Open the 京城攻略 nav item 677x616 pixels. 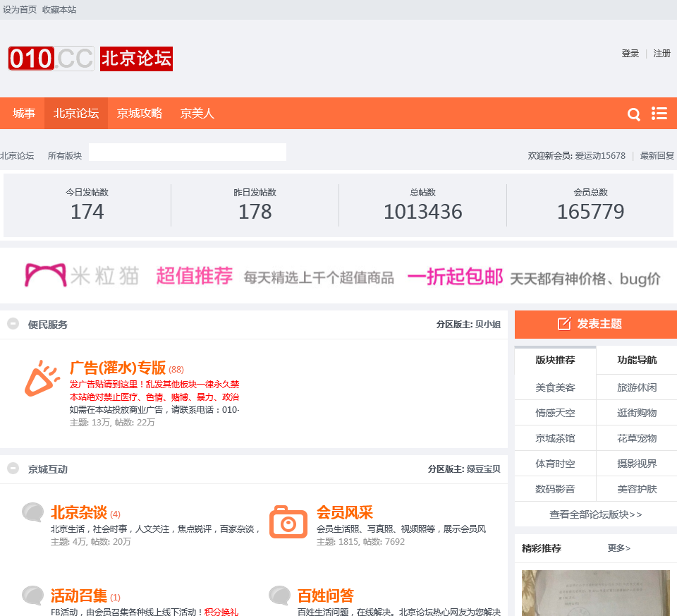point(140,113)
